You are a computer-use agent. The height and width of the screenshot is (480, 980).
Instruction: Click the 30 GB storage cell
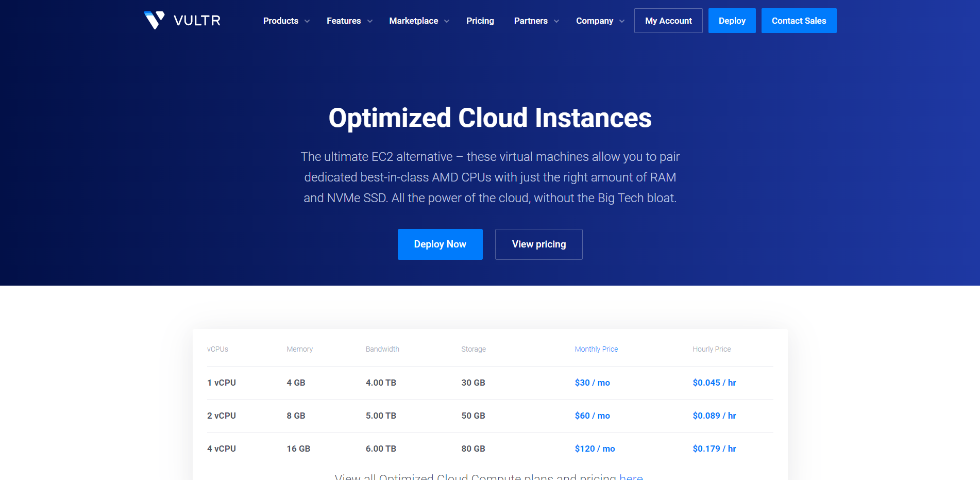click(x=473, y=383)
